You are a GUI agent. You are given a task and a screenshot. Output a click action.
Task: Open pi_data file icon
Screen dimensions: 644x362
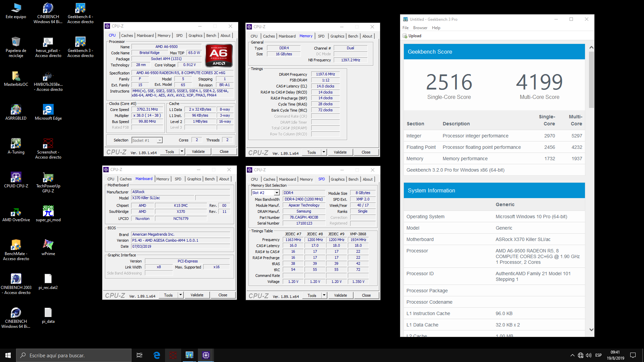48,315
